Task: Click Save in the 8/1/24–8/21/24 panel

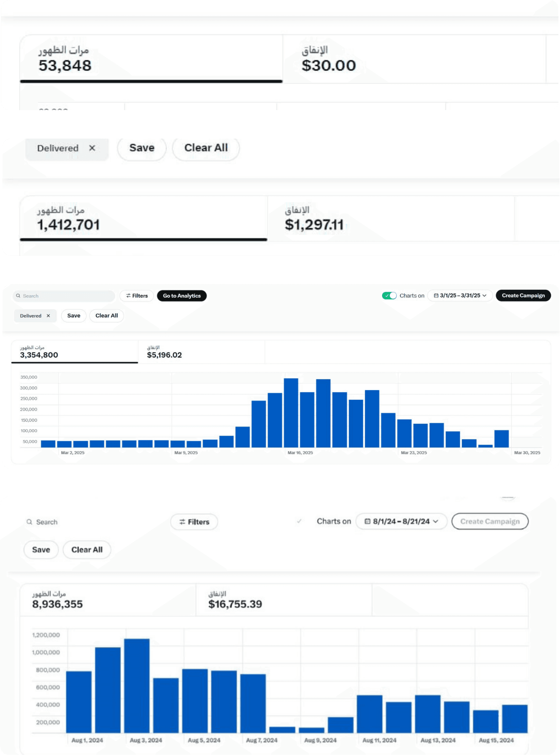Action: pos(41,550)
